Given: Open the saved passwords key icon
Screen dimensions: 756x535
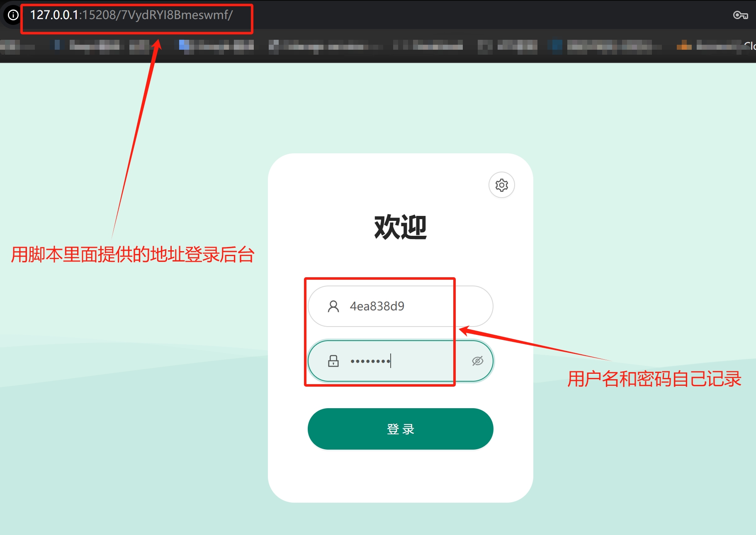Looking at the screenshot, I should tap(740, 15).
